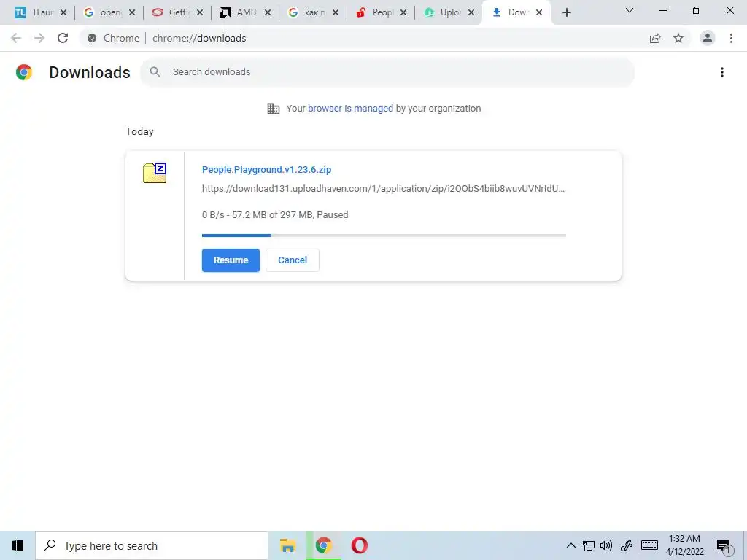747x560 pixels.
Task: Close the TLauncher tab
Action: tap(63, 12)
